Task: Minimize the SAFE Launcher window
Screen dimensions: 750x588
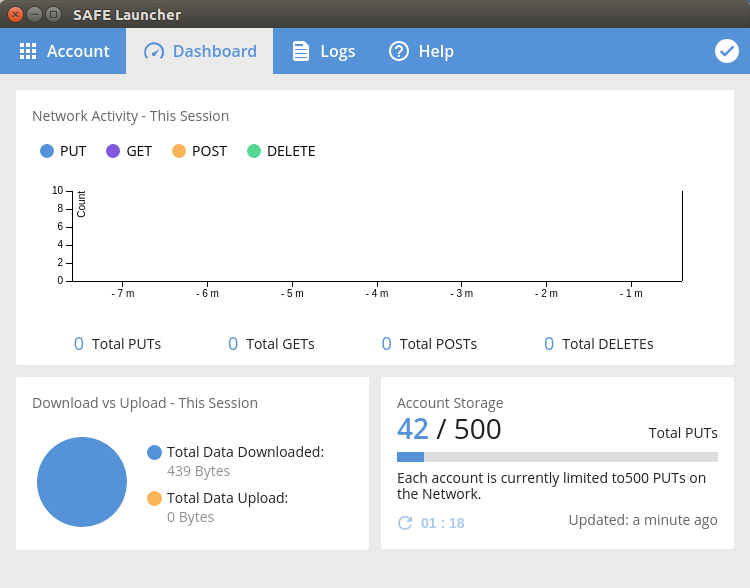Action: click(34, 14)
